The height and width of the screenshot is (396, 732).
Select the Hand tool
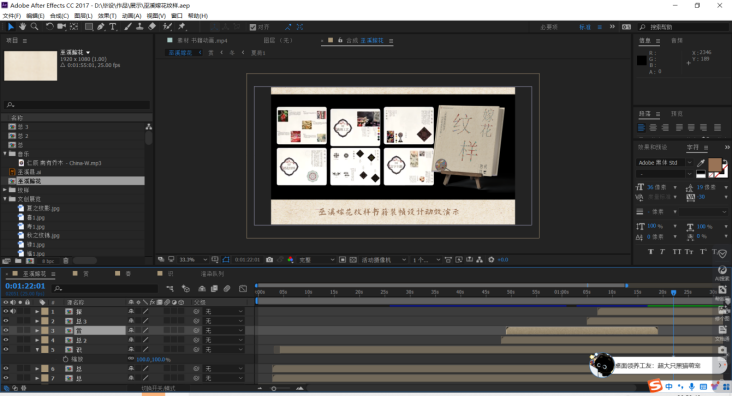pos(22,27)
